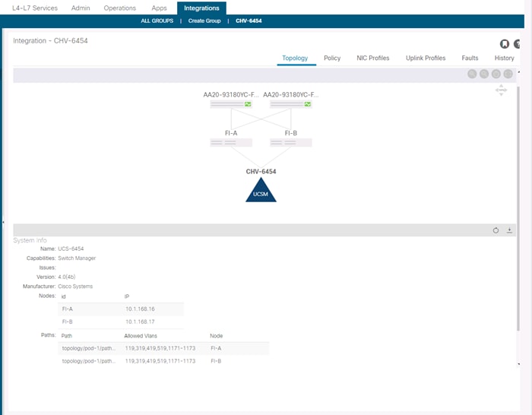
Task: Open the Operations top menu
Action: pyautogui.click(x=120, y=8)
